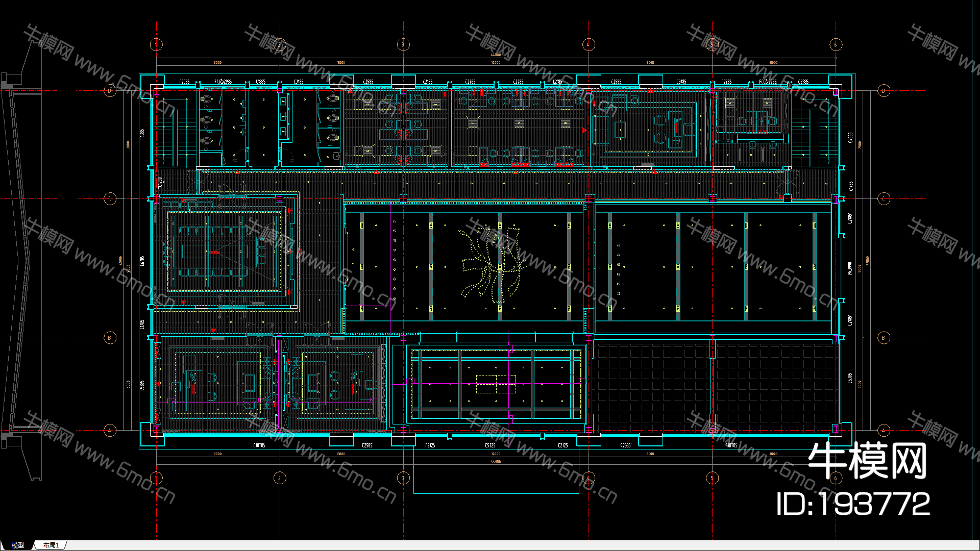Click bottom grid axis bubble 5
This screenshot has height=551, width=980.
pos(712,478)
